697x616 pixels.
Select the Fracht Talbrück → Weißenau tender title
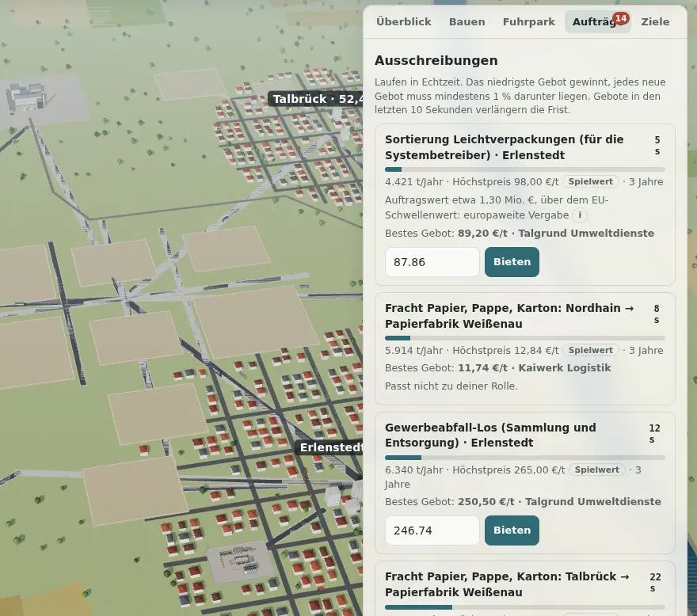pyautogui.click(x=507, y=584)
